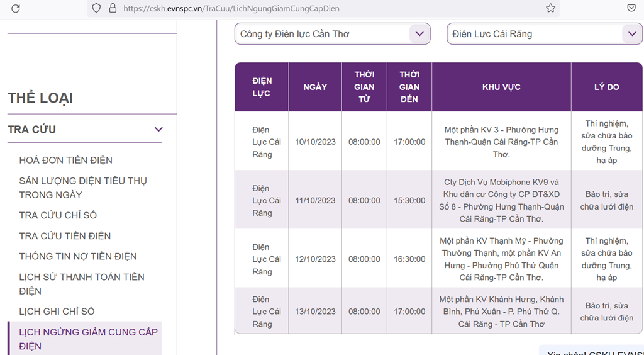Open LỊCH SỬ THANH TOÁN TIỀN ĐIỆN

(82, 284)
